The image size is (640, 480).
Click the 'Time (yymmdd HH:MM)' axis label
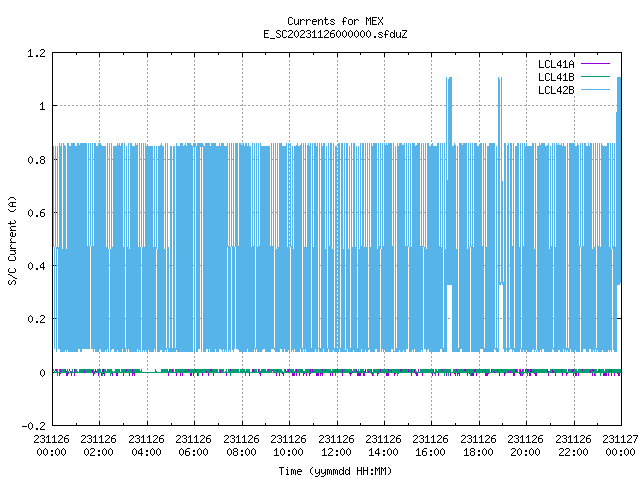[335, 471]
